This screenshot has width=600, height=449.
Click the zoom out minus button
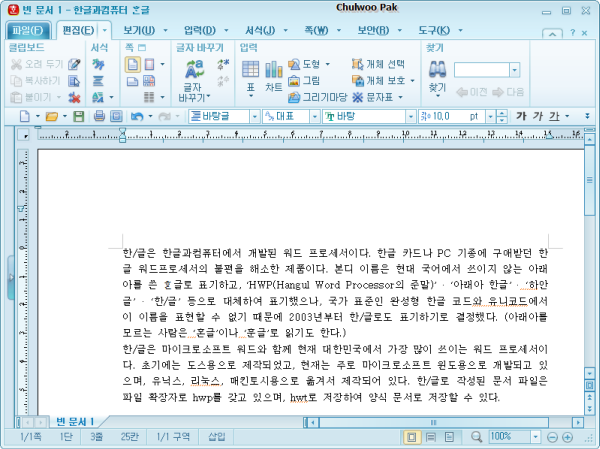click(x=552, y=437)
